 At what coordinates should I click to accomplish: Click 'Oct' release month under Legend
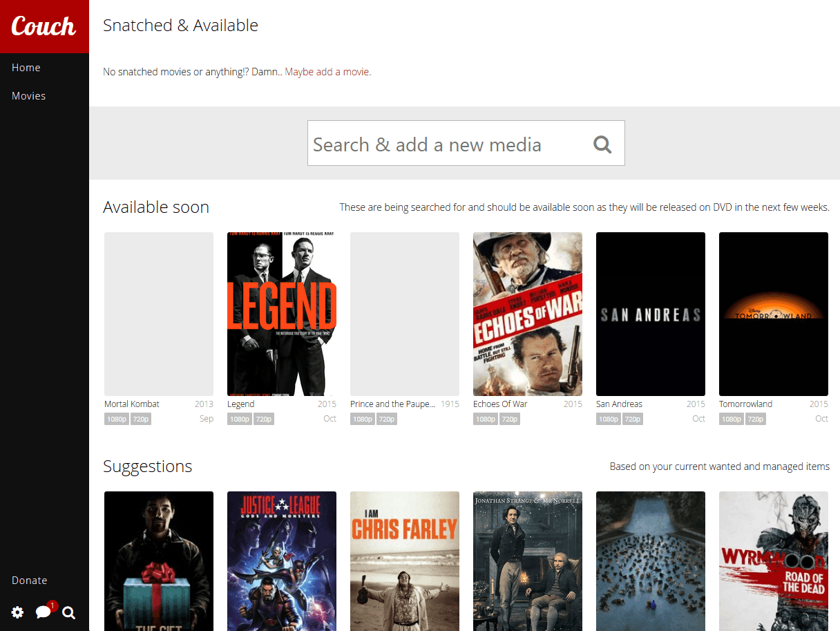point(330,419)
